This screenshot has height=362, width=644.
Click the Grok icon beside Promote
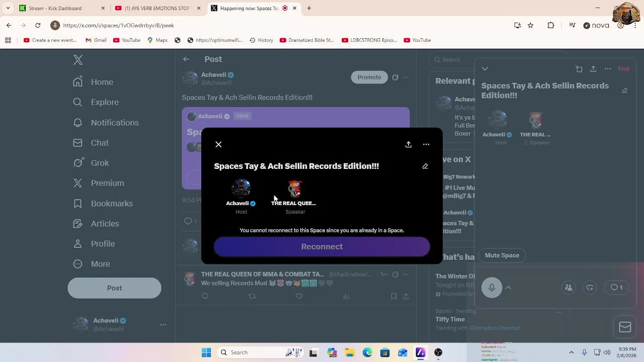click(395, 77)
